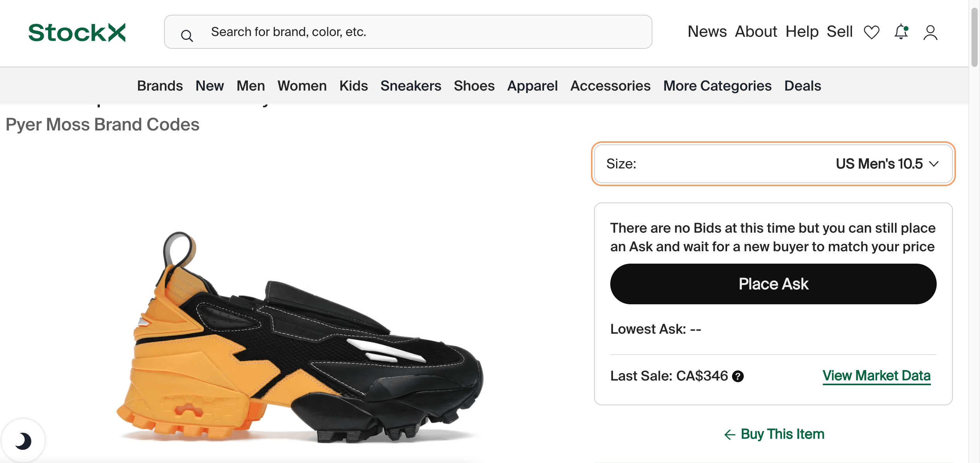Focus the brand and color search field
Image resolution: width=980 pixels, height=463 pixels.
(x=408, y=32)
